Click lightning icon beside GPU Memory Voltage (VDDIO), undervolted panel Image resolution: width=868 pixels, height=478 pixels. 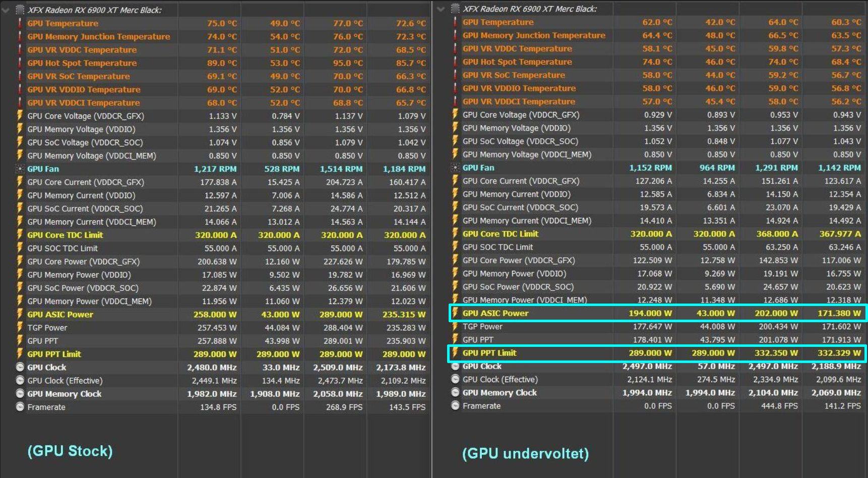point(455,128)
